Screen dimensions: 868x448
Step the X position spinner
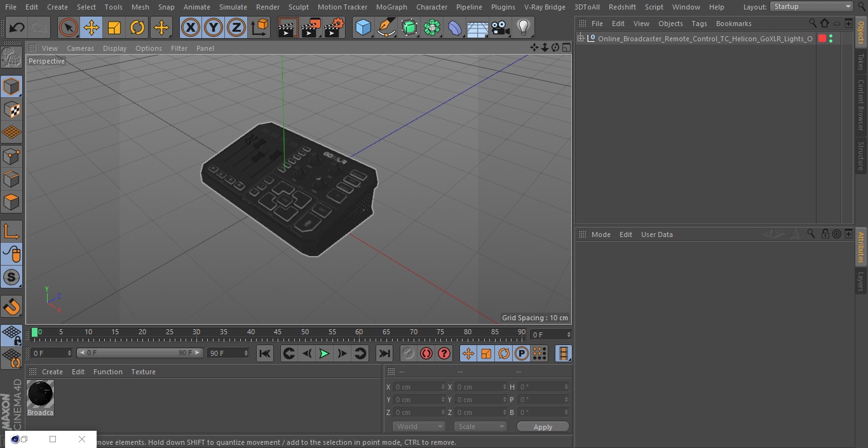point(443,387)
